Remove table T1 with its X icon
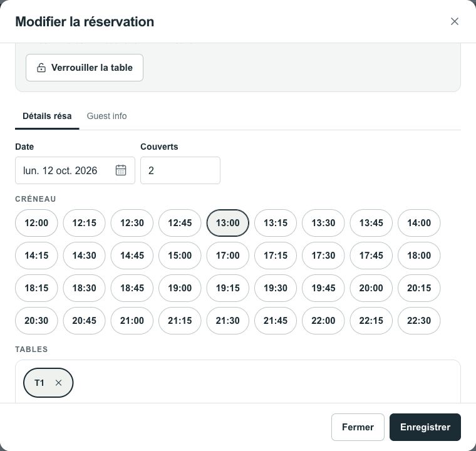This screenshot has height=451, width=476. coord(59,383)
